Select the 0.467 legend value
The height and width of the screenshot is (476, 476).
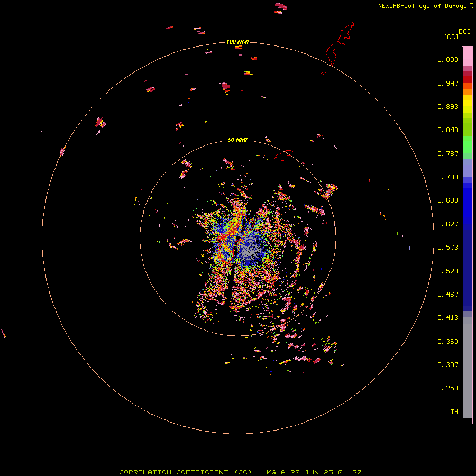coord(448,295)
